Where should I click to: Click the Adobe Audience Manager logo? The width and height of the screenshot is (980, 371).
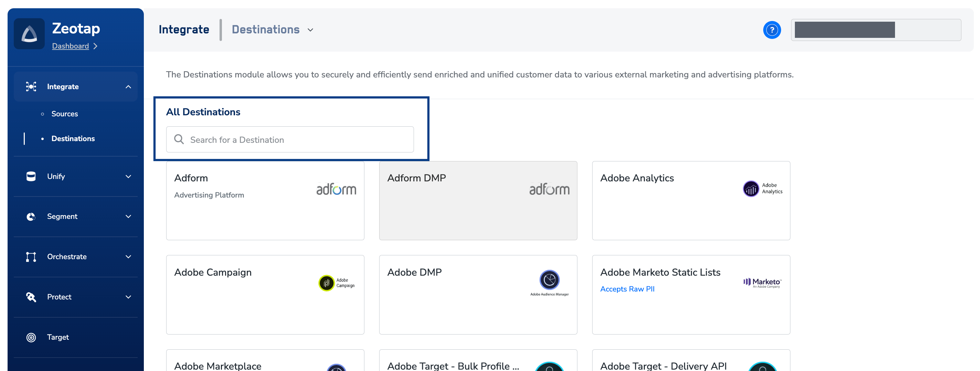tap(549, 283)
